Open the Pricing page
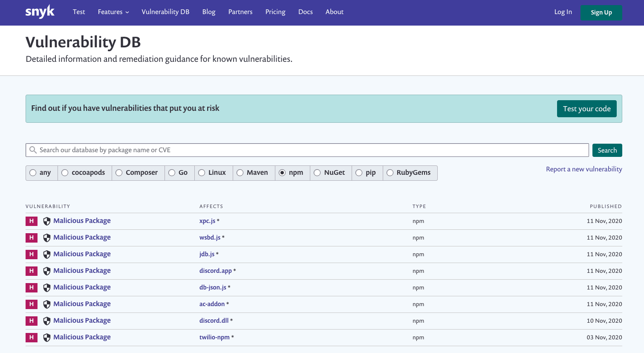 coord(275,12)
